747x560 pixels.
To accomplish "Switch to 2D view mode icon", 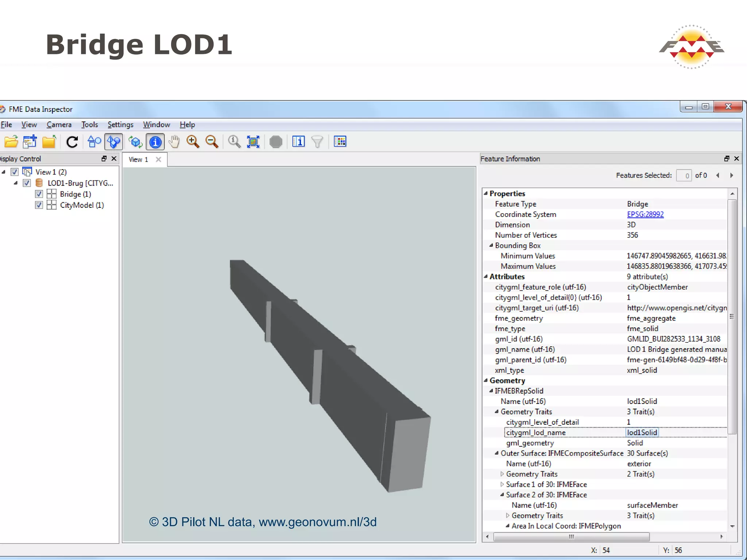I will click(94, 141).
